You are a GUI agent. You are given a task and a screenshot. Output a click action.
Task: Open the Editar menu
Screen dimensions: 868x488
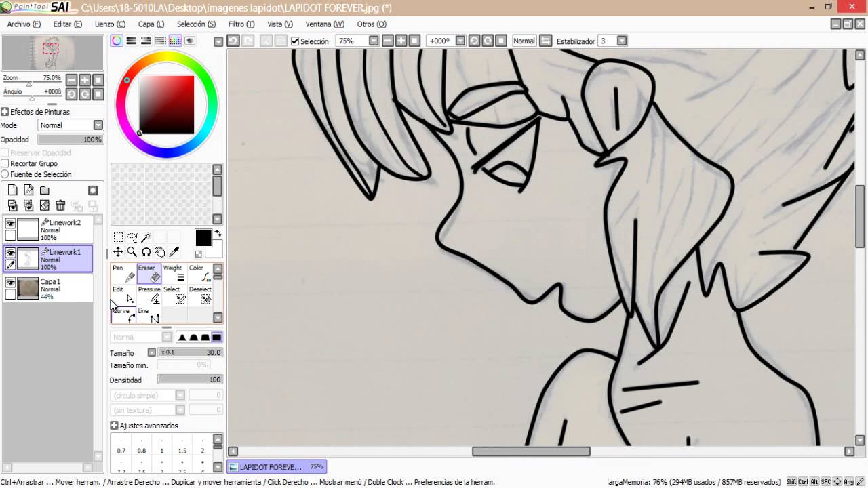[x=68, y=24]
